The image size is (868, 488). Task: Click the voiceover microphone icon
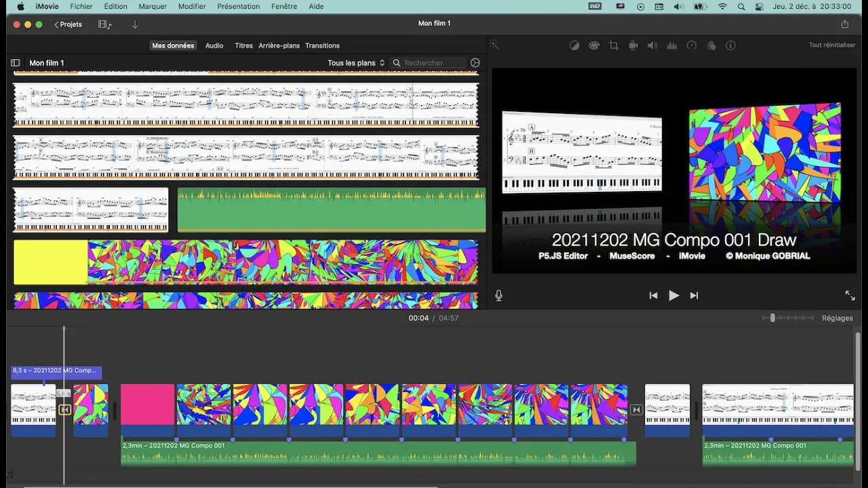(498, 296)
